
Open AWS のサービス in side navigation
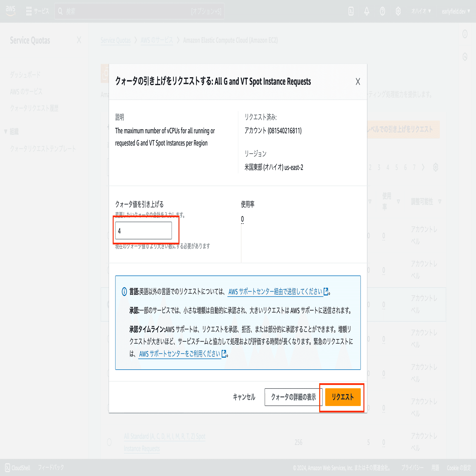pos(26,92)
